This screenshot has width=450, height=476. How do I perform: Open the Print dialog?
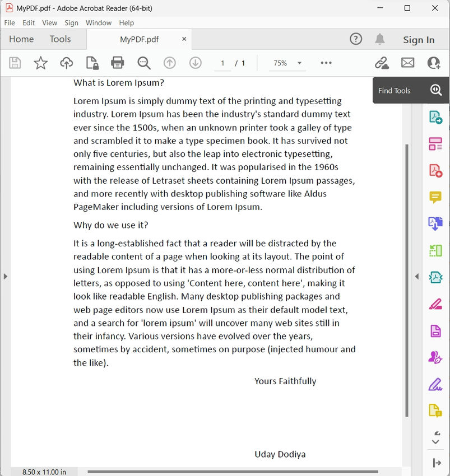pyautogui.click(x=117, y=63)
